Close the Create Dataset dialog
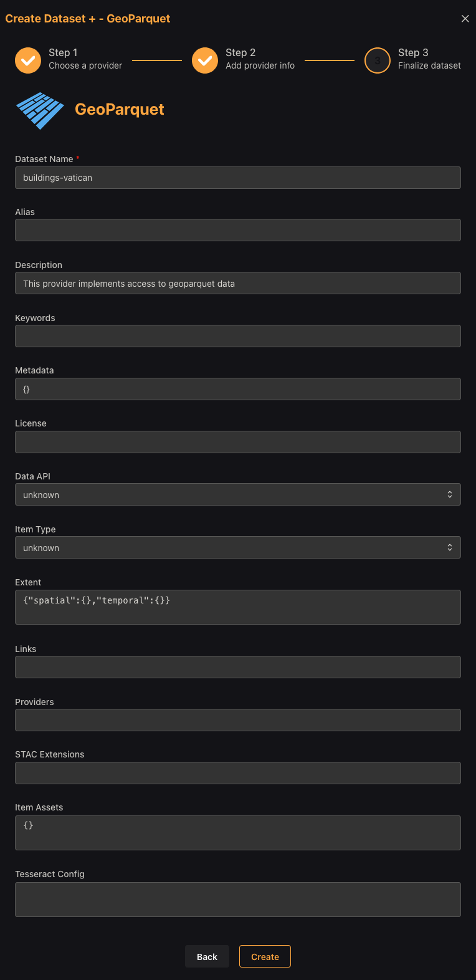 [x=465, y=19]
